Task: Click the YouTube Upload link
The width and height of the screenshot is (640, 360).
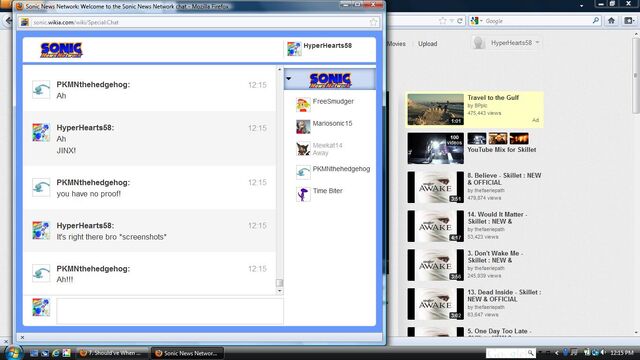Action: (427, 44)
